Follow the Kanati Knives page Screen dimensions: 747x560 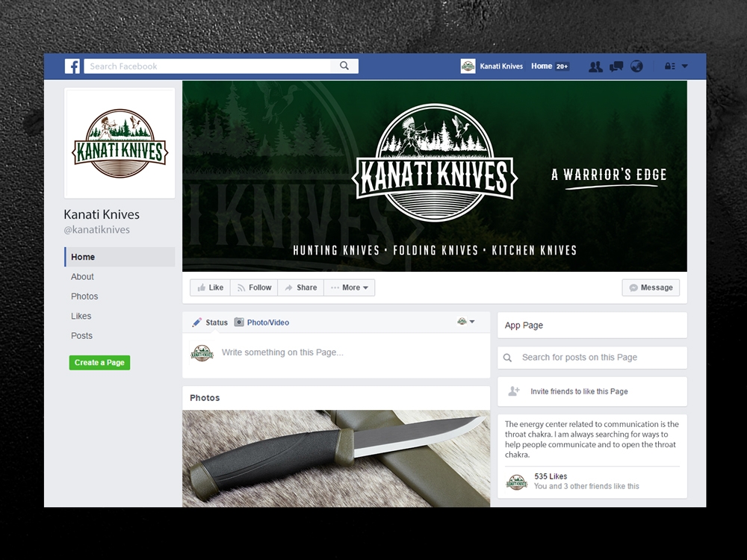tap(254, 287)
